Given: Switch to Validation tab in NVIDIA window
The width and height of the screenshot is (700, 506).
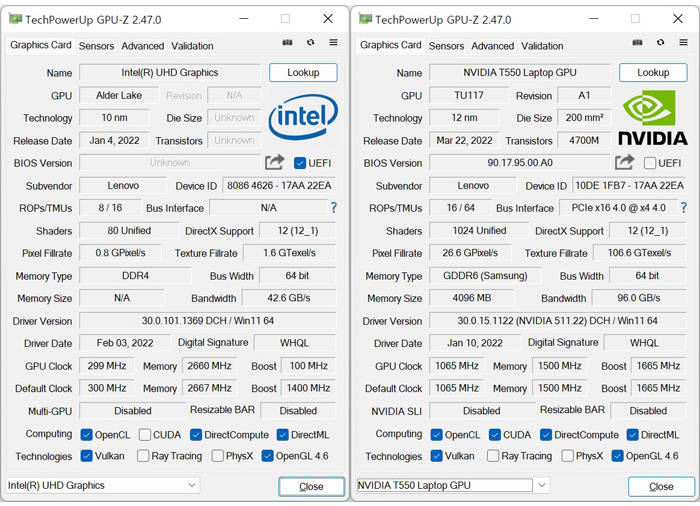Looking at the screenshot, I should coord(542,46).
